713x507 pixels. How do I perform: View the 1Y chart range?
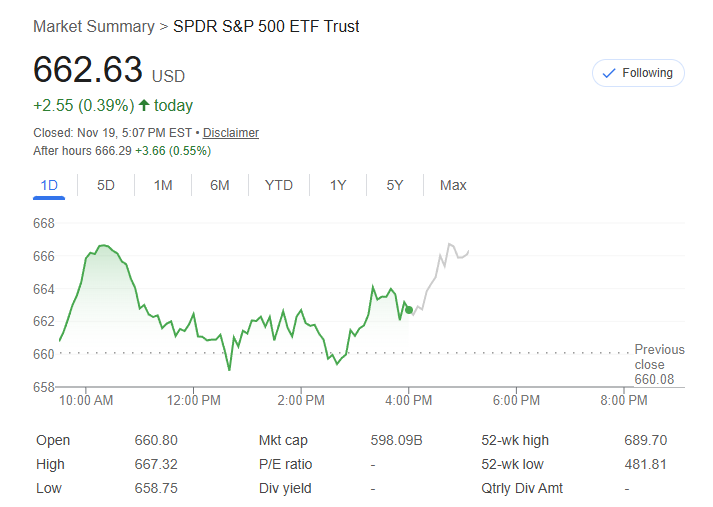[x=338, y=185]
